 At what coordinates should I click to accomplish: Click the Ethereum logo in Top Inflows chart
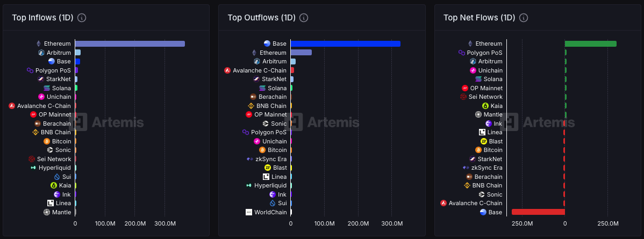[39, 44]
